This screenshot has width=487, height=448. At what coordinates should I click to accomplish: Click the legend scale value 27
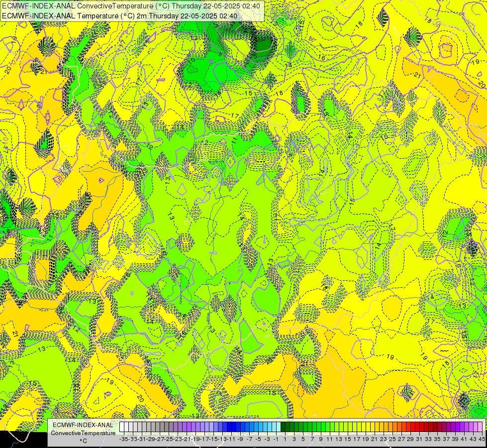pyautogui.click(x=401, y=439)
